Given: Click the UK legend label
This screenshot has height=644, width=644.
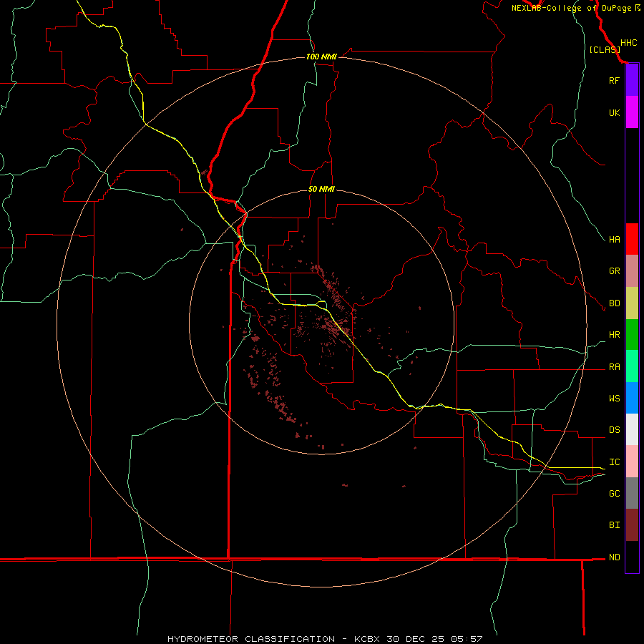Looking at the screenshot, I should [614, 113].
